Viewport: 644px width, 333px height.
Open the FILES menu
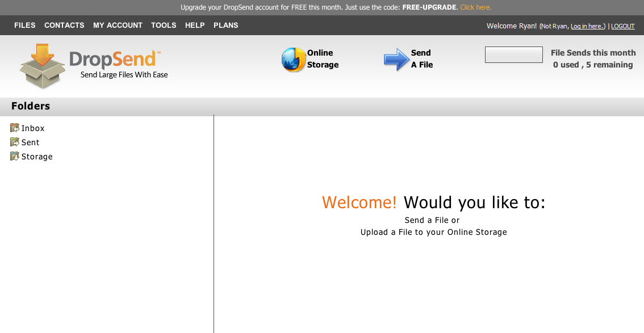[25, 26]
